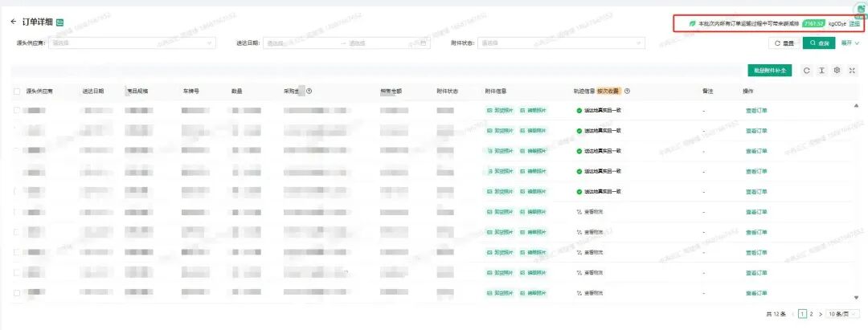Tick the checkbox of the first table row
The image size is (868, 330).
(x=17, y=110)
